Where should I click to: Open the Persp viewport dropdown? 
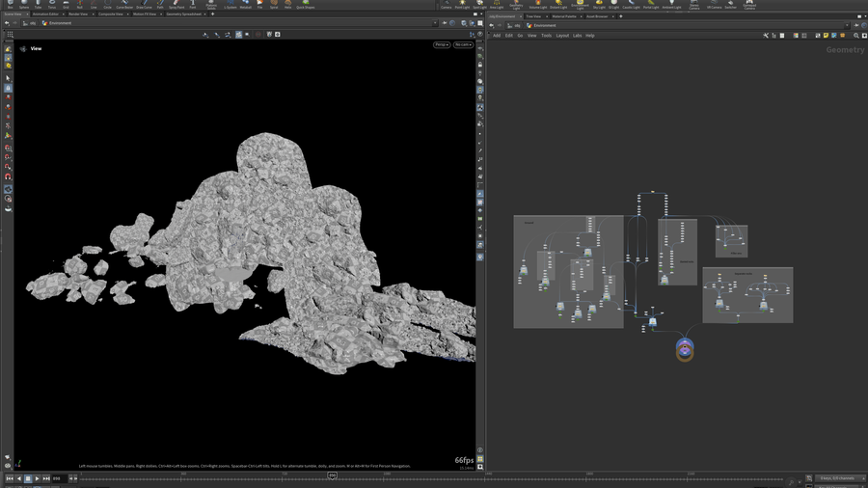pyautogui.click(x=441, y=44)
